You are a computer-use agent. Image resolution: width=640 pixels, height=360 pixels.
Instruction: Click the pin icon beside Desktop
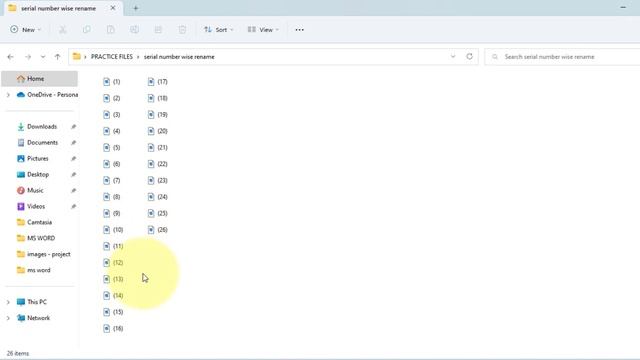pyautogui.click(x=73, y=175)
